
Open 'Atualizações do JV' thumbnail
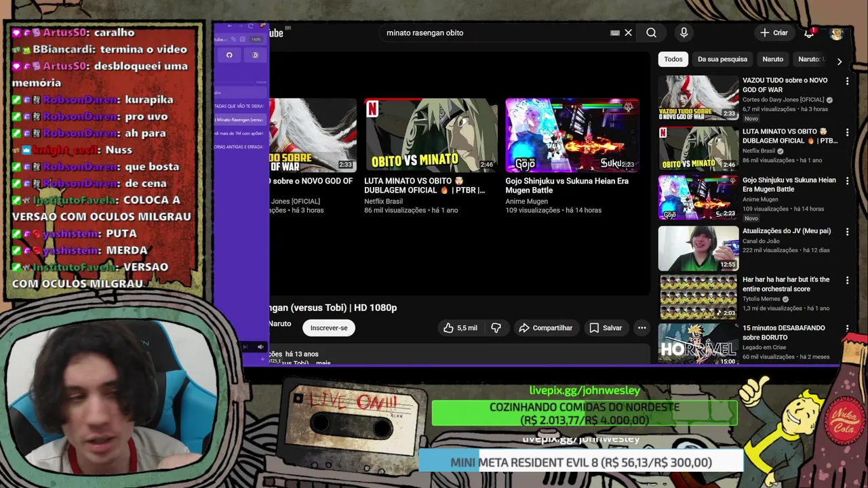[698, 248]
